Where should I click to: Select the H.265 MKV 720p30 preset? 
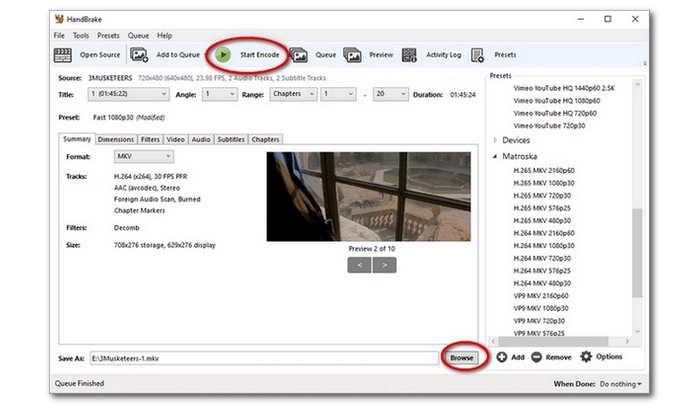(x=542, y=196)
